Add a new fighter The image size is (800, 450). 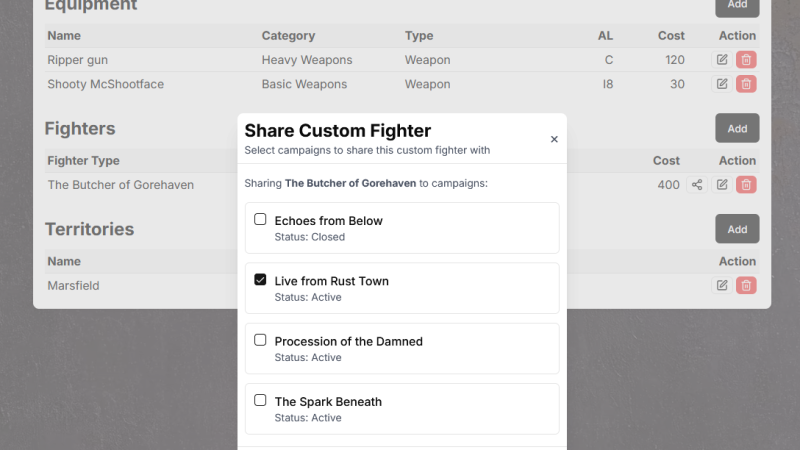[737, 128]
